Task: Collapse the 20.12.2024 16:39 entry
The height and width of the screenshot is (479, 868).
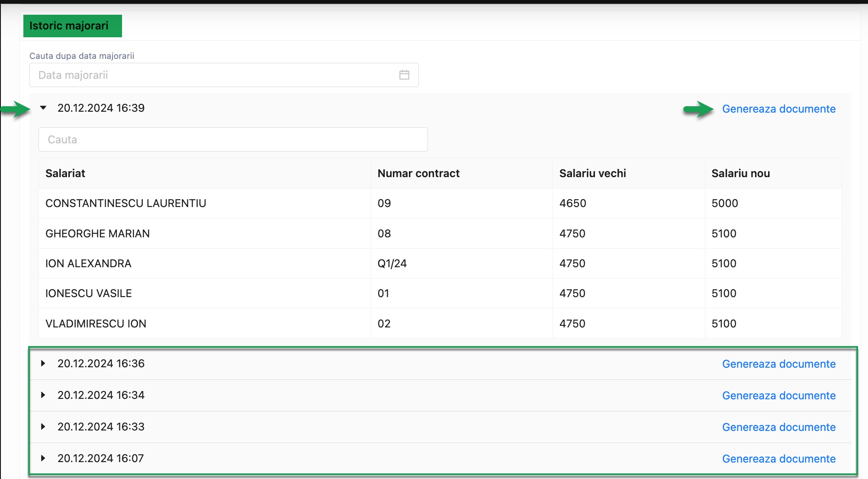Action: [x=43, y=108]
